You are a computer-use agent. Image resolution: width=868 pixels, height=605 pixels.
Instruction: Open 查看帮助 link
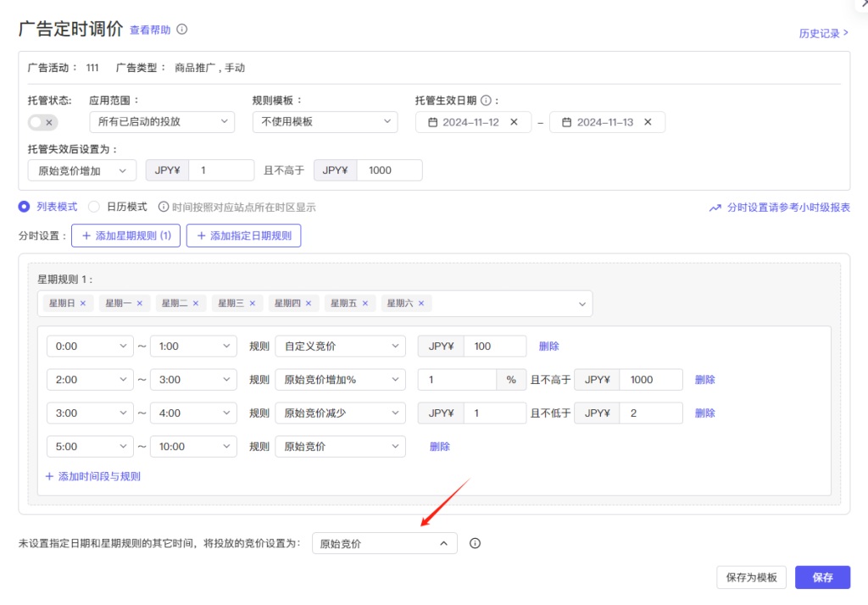point(150,30)
